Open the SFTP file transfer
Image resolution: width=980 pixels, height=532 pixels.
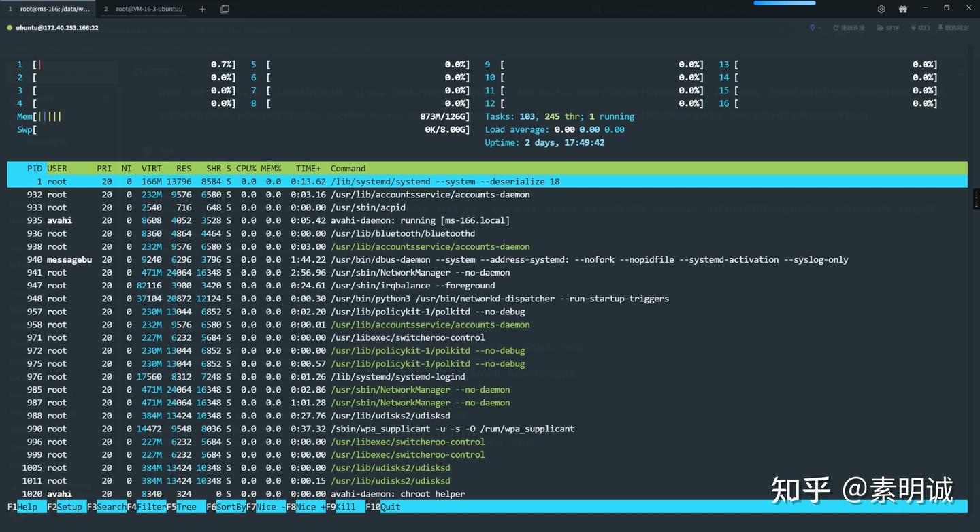point(888,28)
